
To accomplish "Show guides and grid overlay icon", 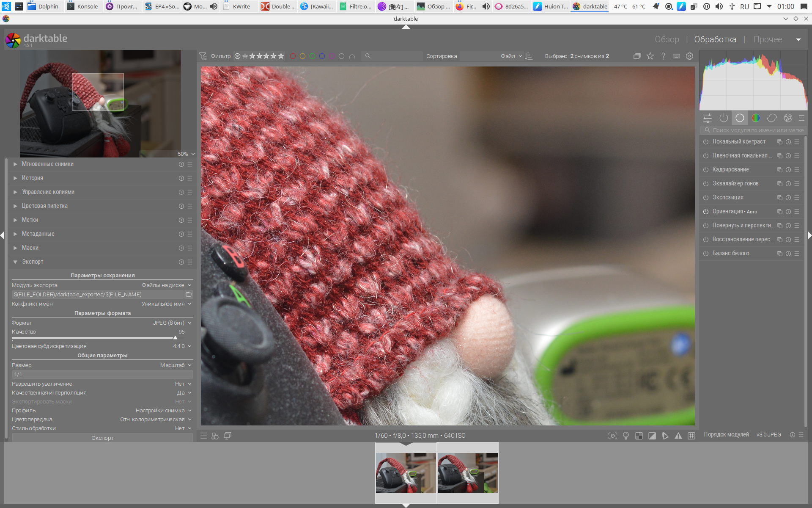I will tap(691, 436).
